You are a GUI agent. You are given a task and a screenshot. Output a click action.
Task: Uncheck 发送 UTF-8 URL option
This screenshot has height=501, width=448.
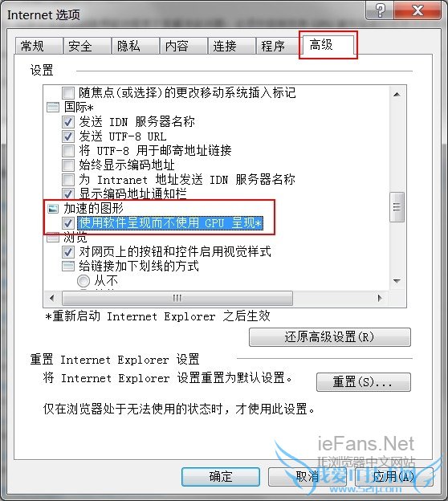67,136
